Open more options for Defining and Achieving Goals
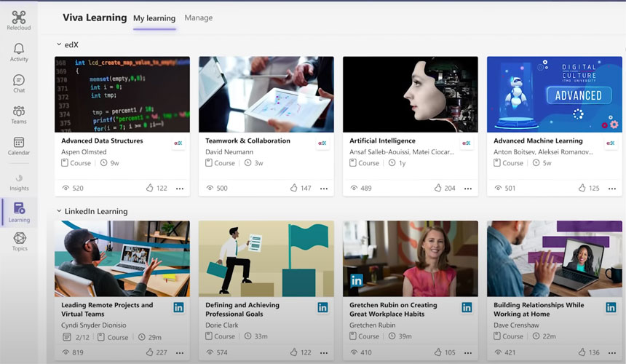This screenshot has height=364, width=626. click(x=324, y=353)
